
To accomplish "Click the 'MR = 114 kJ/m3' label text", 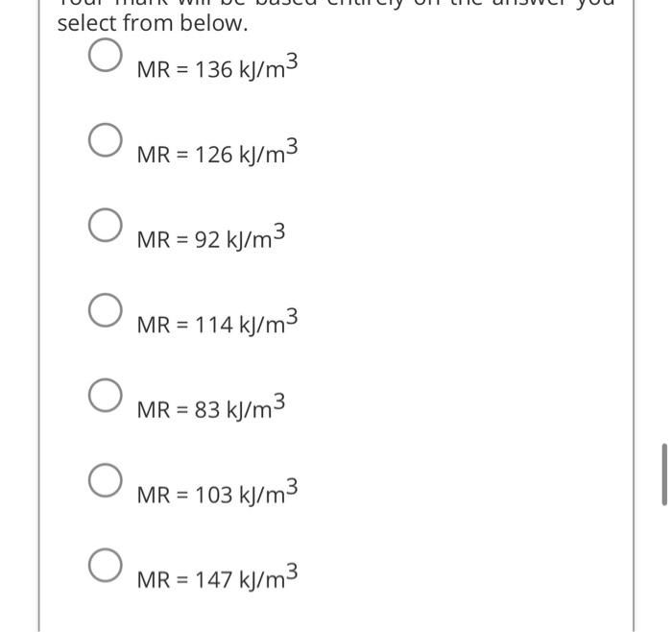I will pyautogui.click(x=217, y=322).
